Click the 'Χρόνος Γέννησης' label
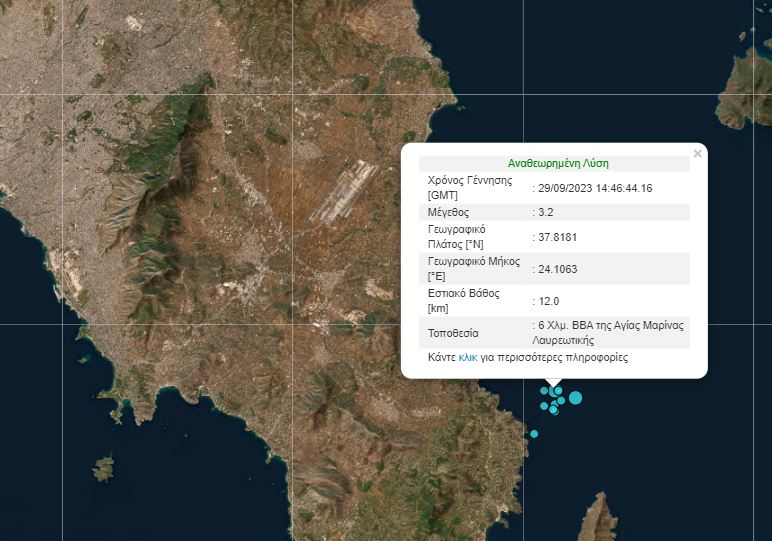 [470, 181]
